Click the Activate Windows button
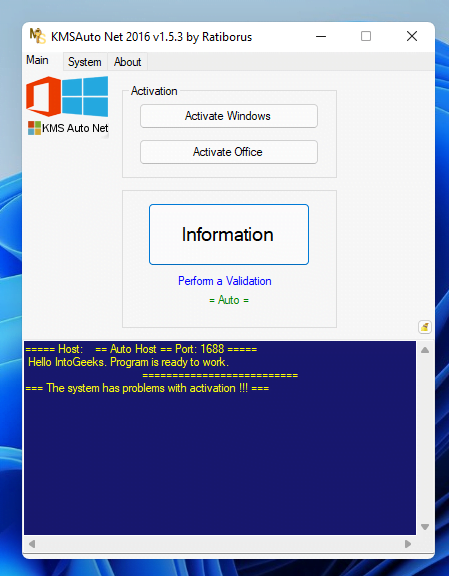The height and width of the screenshot is (576, 449). pyautogui.click(x=229, y=116)
